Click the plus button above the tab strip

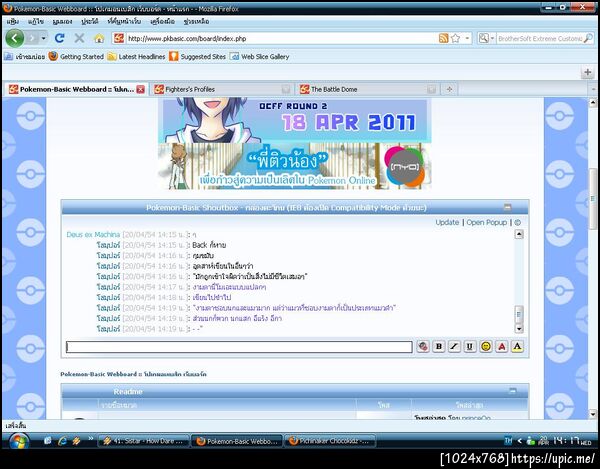tap(587, 72)
